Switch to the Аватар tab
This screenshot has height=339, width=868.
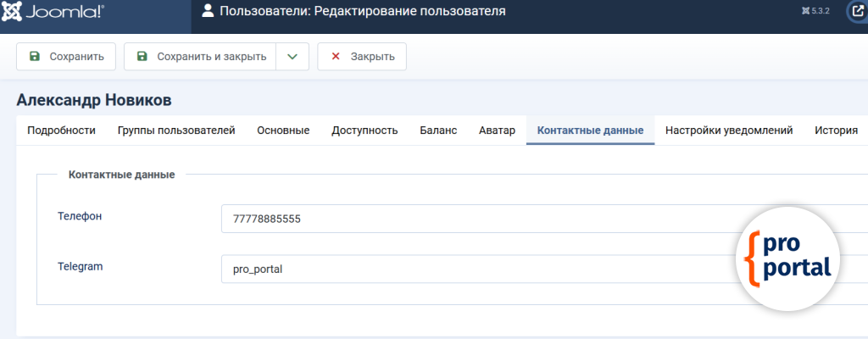click(497, 131)
